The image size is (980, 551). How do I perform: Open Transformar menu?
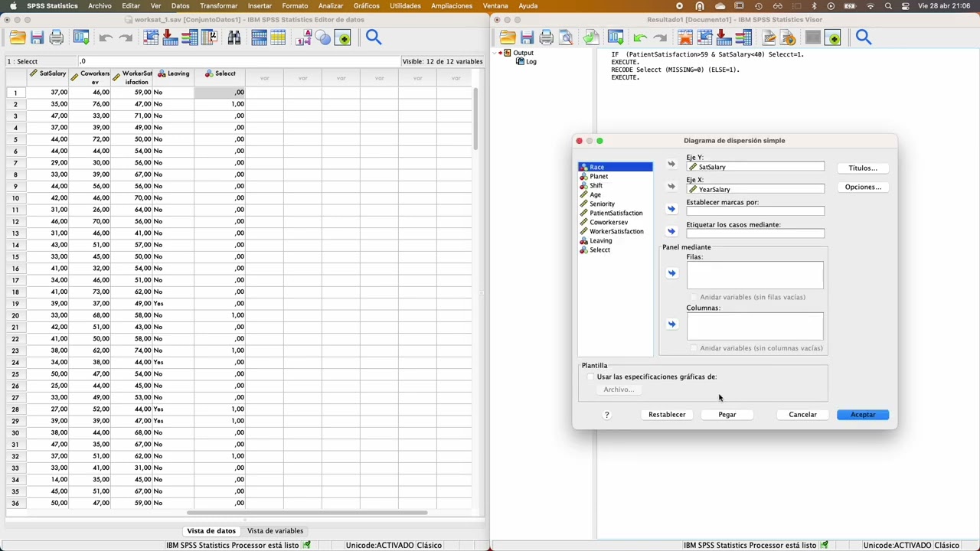219,5
